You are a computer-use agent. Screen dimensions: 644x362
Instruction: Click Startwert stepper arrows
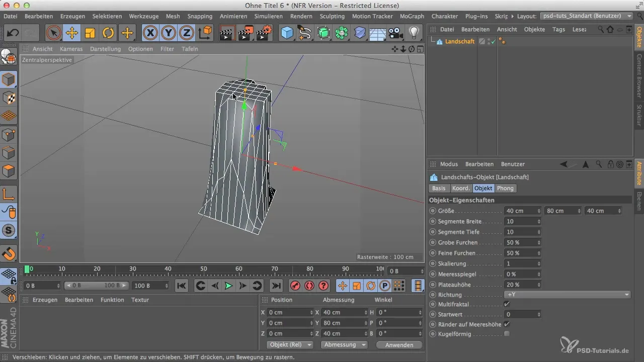click(x=539, y=314)
